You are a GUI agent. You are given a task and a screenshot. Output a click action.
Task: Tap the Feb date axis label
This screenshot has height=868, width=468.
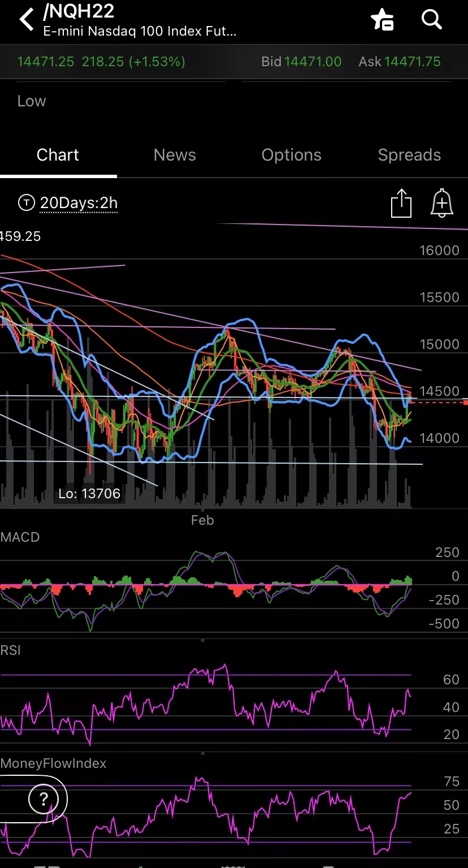(202, 520)
